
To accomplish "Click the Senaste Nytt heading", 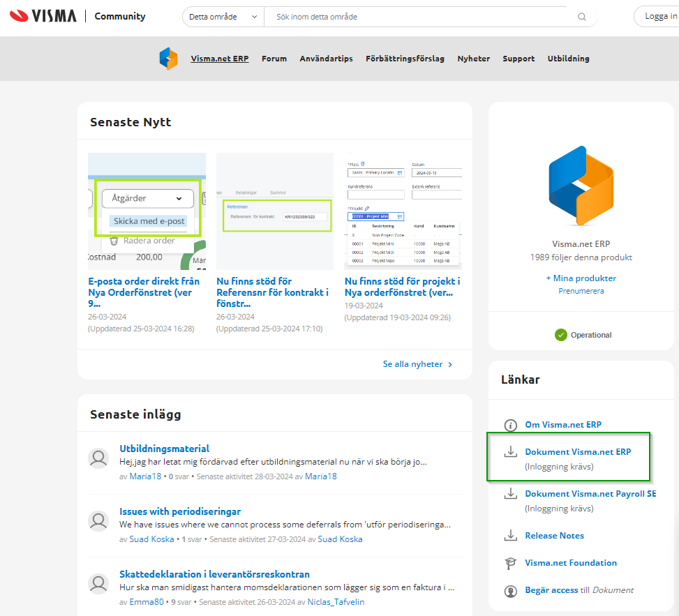I will 130,122.
